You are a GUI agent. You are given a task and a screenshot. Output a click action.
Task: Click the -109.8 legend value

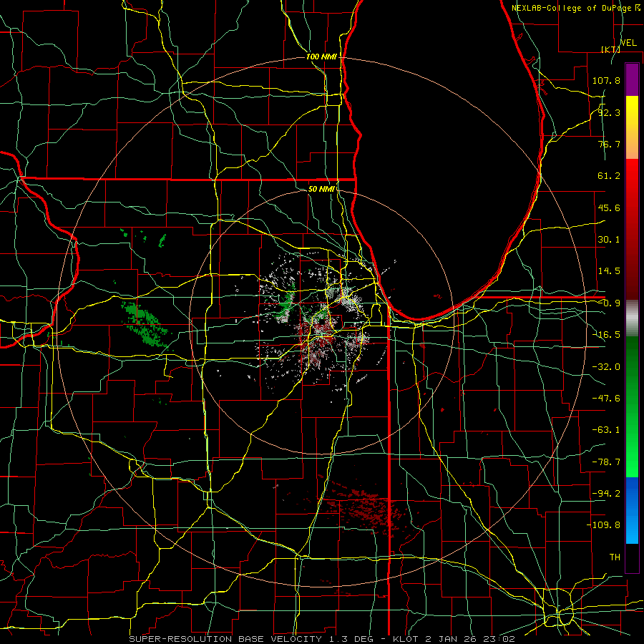(603, 525)
